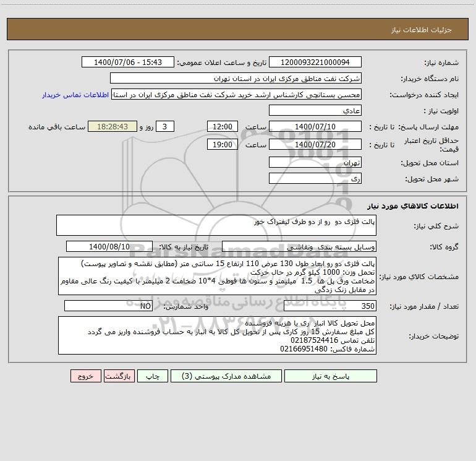Click remaining days field showing 3
476x461 pixels.
165,126
